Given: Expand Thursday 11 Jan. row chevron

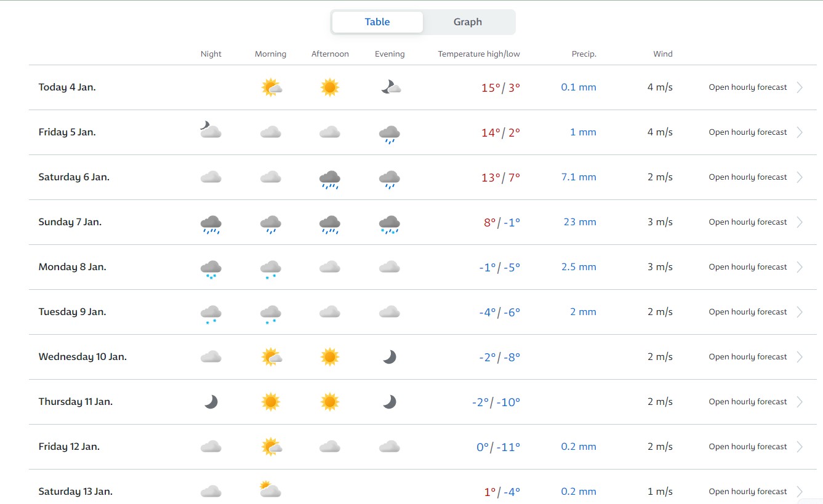Looking at the screenshot, I should (800, 402).
